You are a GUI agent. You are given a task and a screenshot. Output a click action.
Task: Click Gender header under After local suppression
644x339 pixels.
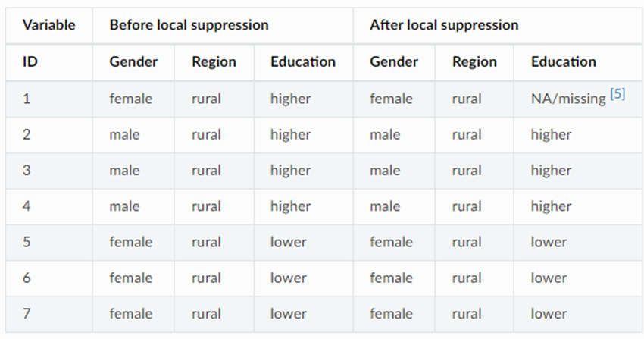pyautogui.click(x=392, y=62)
